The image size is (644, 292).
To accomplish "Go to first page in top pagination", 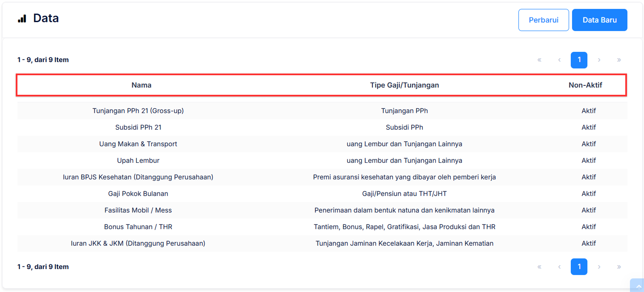I will tap(539, 60).
